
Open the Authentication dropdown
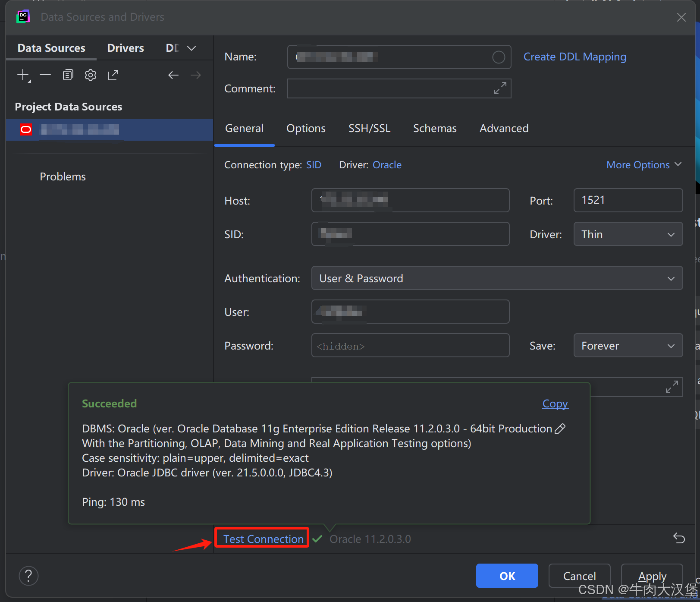click(x=497, y=278)
